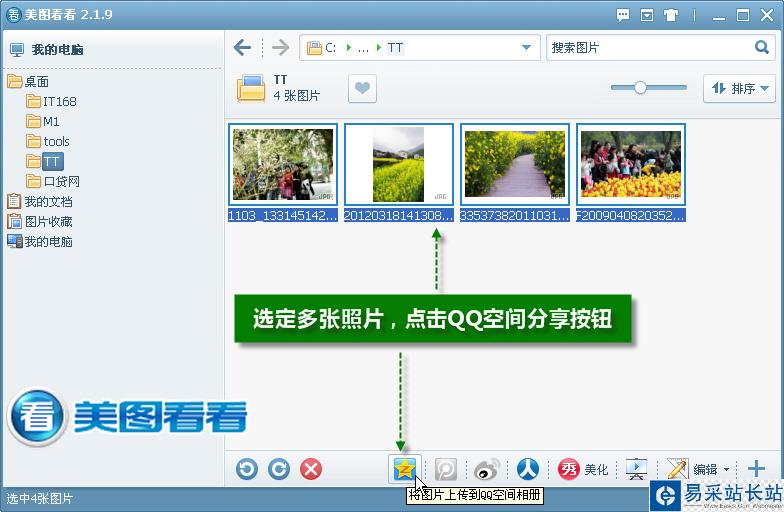The height and width of the screenshot is (512, 784).
Task: Select thumbnail 33537382011031
Action: click(x=515, y=164)
